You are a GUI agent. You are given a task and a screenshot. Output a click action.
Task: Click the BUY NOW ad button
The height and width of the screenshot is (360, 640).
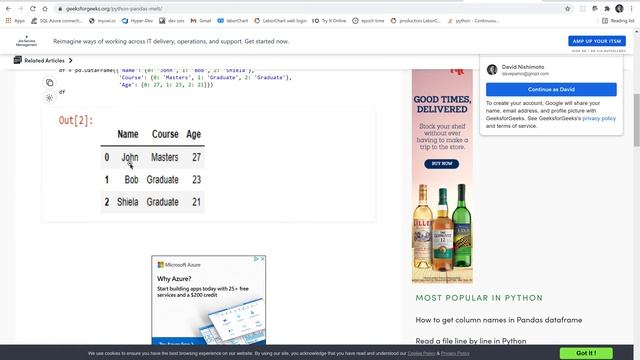(442, 164)
